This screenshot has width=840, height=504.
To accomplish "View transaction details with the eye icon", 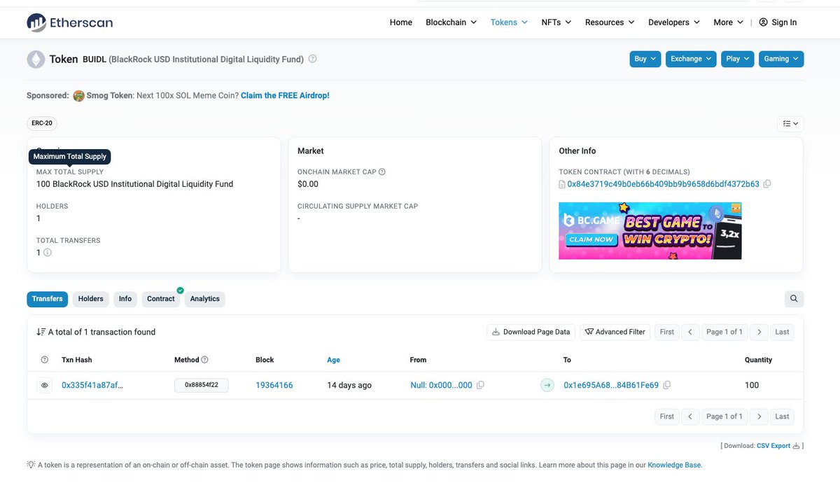I will click(x=45, y=385).
